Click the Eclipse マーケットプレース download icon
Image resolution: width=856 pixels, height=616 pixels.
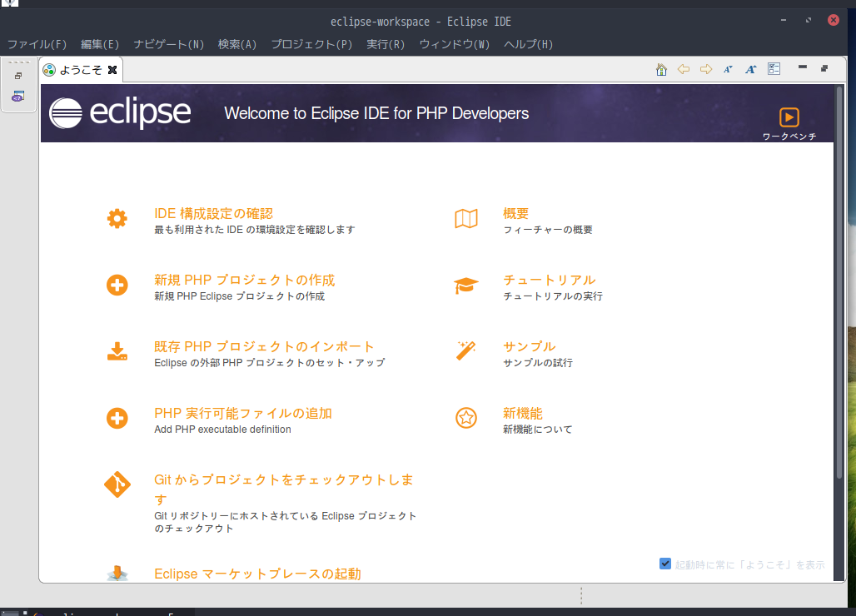(x=117, y=573)
